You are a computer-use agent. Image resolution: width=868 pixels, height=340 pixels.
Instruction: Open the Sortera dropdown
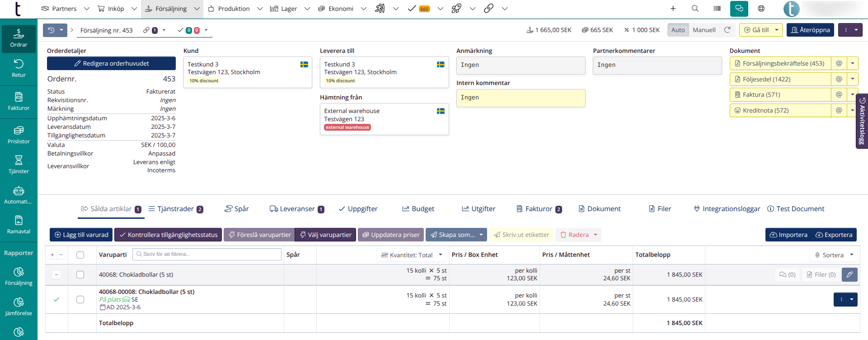click(x=834, y=255)
